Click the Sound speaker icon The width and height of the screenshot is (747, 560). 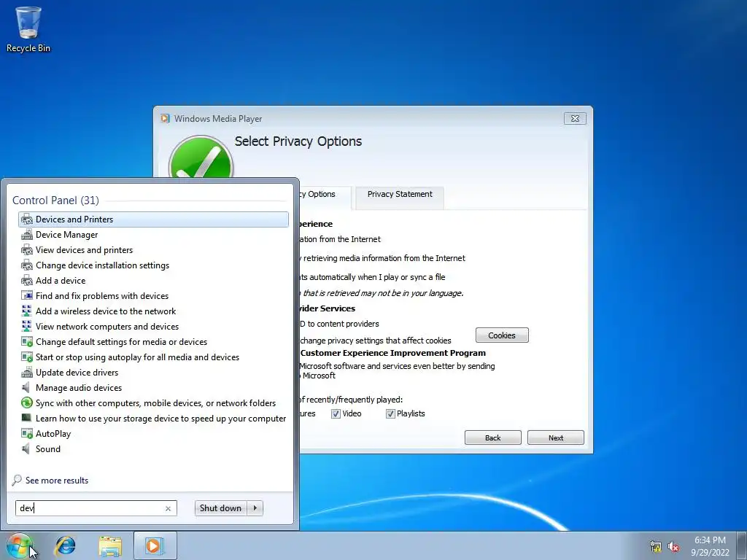[x=26, y=448]
